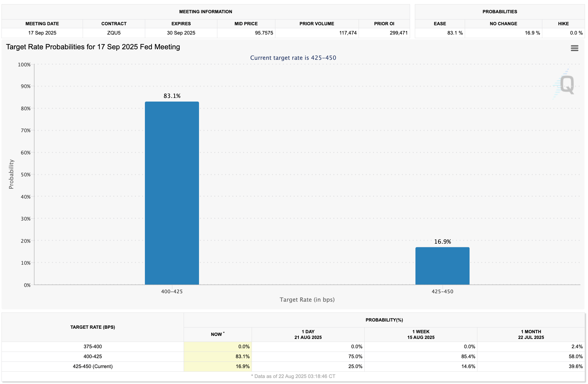Click the 16.9% bar for 425-450
The height and width of the screenshot is (384, 588).
[x=442, y=266]
